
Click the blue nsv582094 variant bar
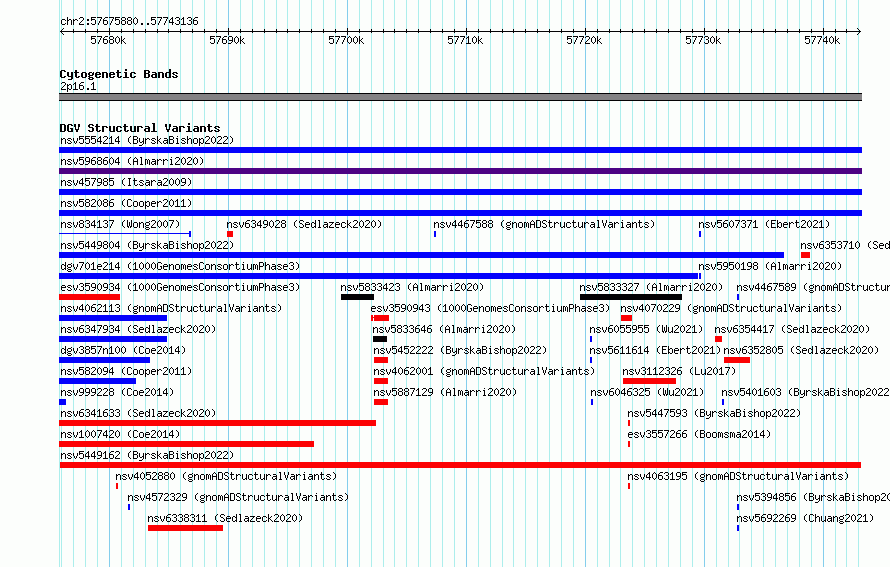(98, 381)
